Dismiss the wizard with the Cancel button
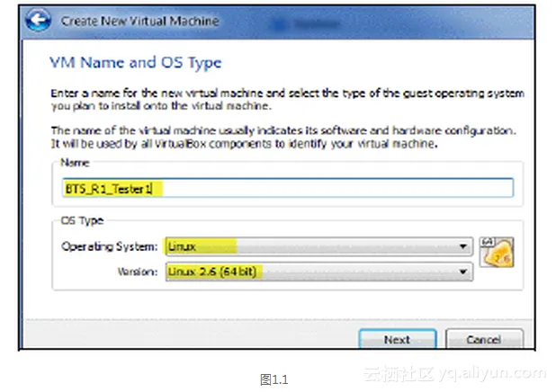The height and width of the screenshot is (392, 556). click(484, 339)
